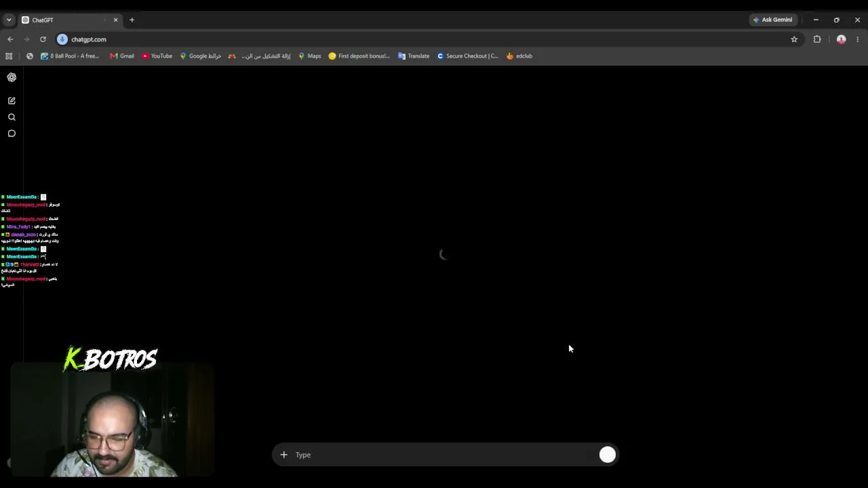Bookmark this page with the star icon

794,39
